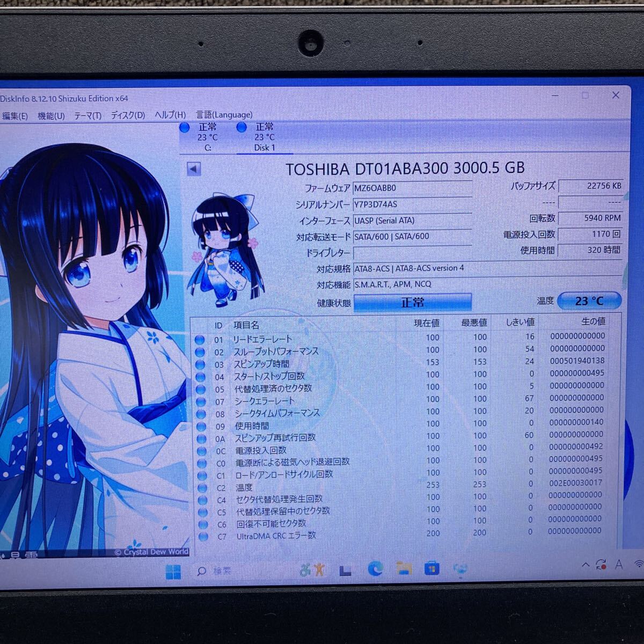Click the empty drive letter field
Viewport: 644px width, 644px height.
point(412,252)
